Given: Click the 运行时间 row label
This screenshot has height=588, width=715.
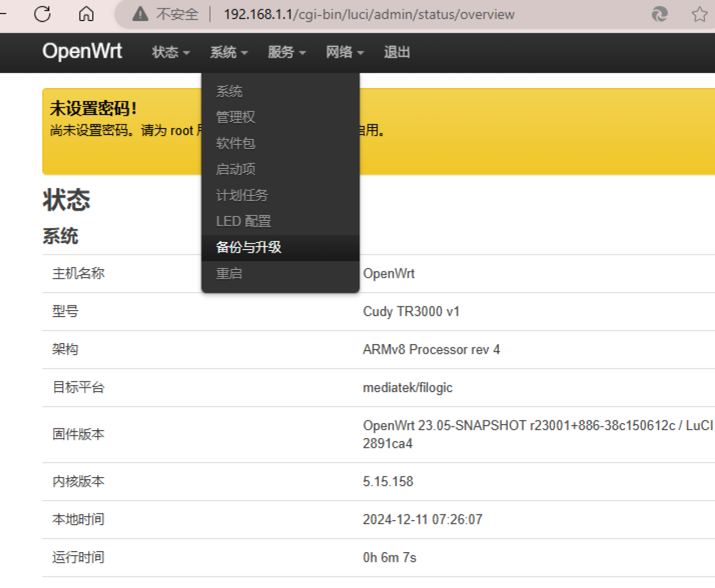Looking at the screenshot, I should pyautogui.click(x=78, y=558).
